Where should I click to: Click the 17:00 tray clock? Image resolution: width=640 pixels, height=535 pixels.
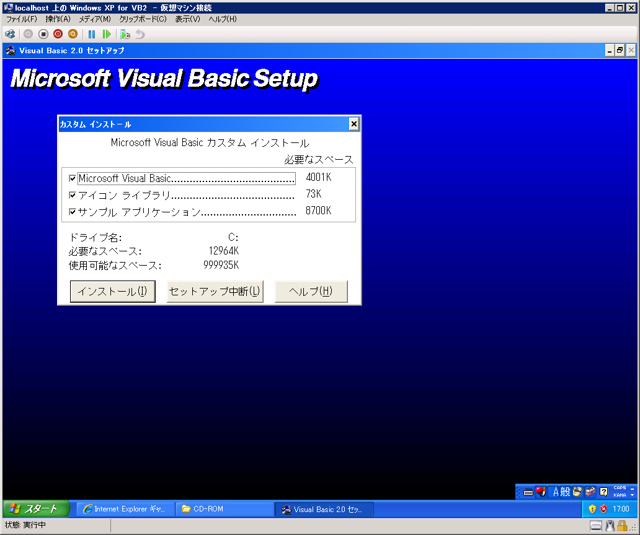click(621, 509)
